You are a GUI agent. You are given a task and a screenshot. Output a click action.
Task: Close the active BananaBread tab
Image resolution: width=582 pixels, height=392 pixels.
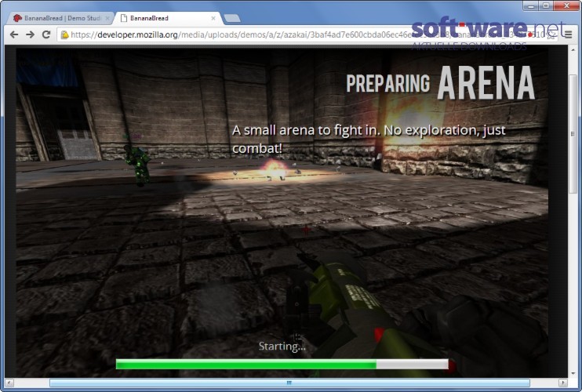click(213, 18)
